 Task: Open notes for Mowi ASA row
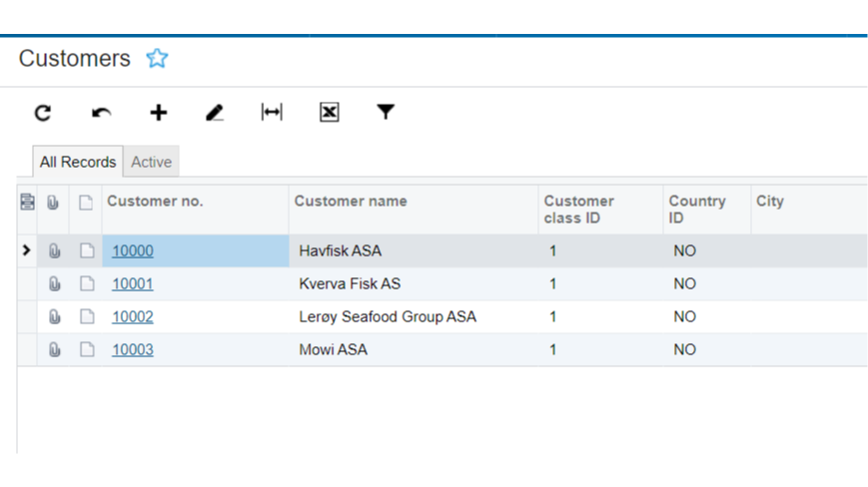[87, 350]
